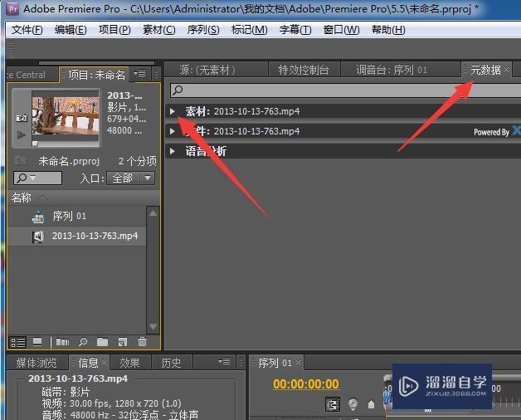
Task: Click the project panel search box
Action: coord(37,178)
